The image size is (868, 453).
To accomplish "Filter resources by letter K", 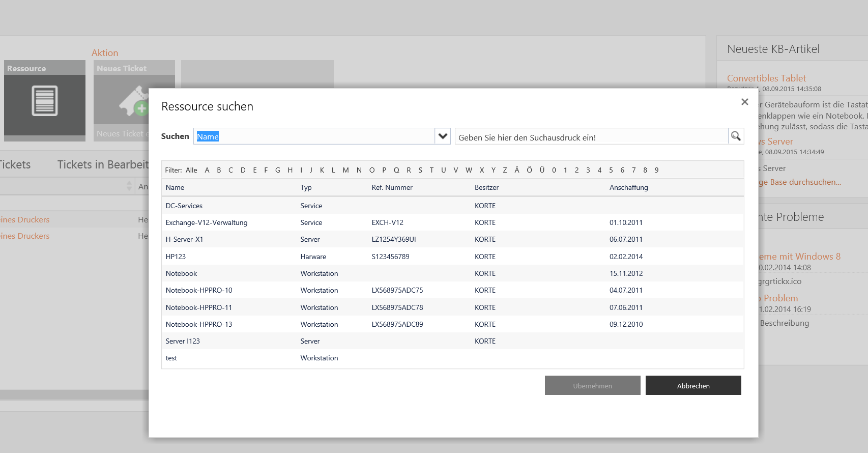I will (322, 170).
